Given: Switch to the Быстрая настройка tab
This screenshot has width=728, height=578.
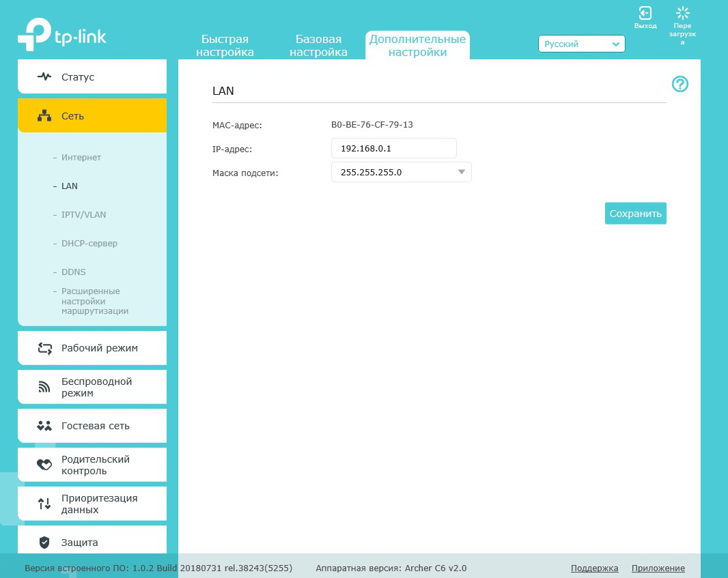Looking at the screenshot, I should [225, 46].
